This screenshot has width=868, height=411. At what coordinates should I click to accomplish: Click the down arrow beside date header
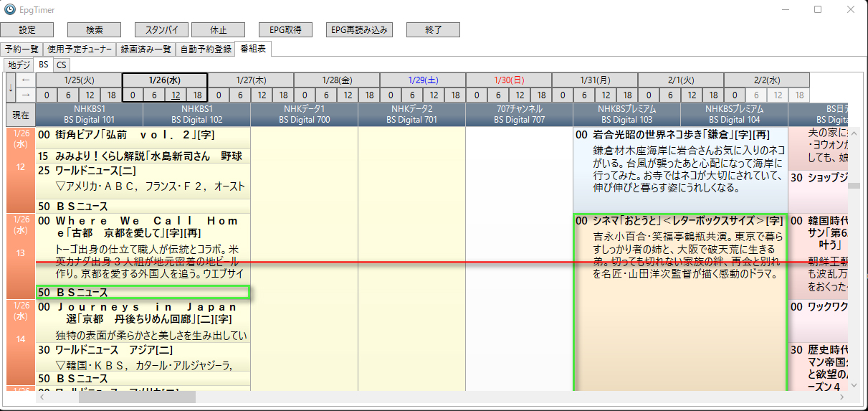point(11,88)
